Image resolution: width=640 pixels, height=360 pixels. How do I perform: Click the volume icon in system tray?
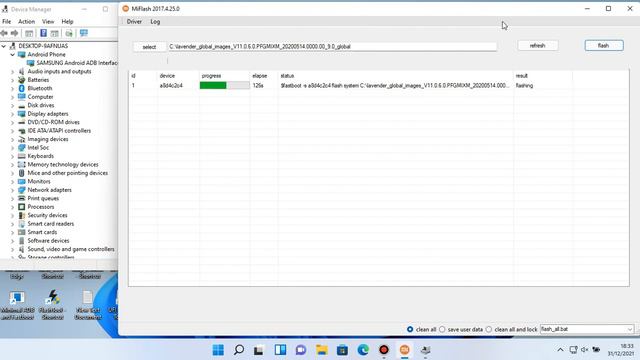pos(585,350)
